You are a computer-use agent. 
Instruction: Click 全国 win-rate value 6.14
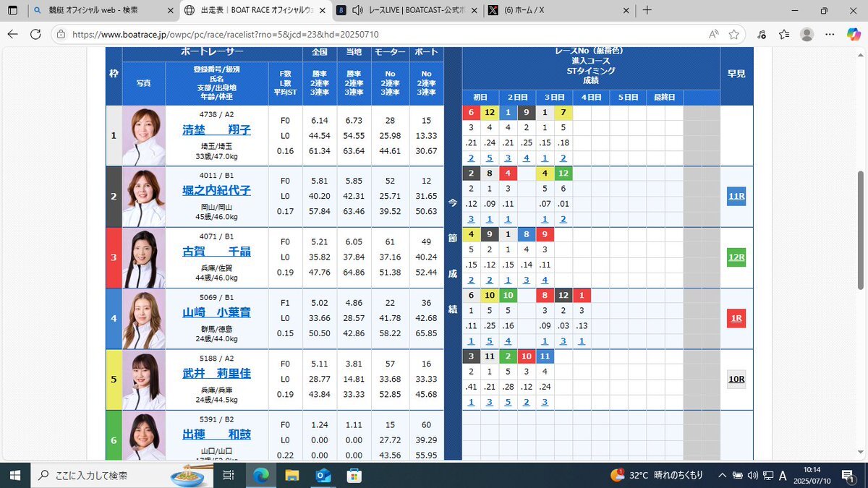point(320,121)
